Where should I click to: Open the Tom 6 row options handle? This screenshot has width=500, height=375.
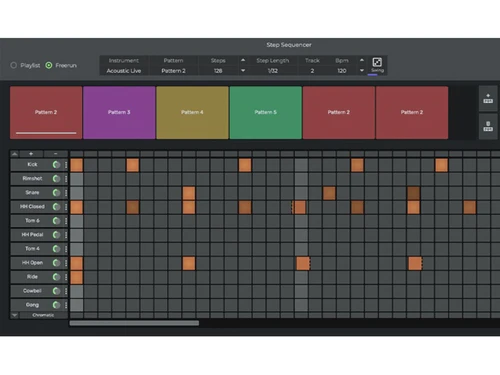pos(66,221)
